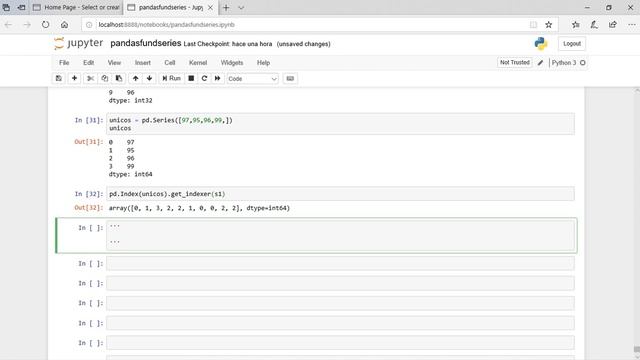Image resolution: width=640 pixels, height=360 pixels.
Task: Cut selected cells with scissors icon
Action: point(91,78)
